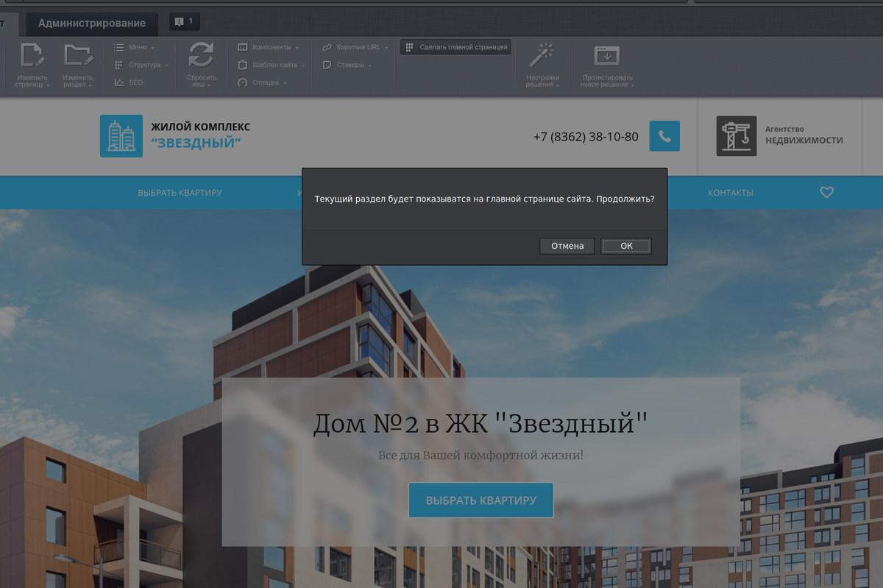Click the favorites heart icon
This screenshot has height=588, width=883.
[x=827, y=193]
